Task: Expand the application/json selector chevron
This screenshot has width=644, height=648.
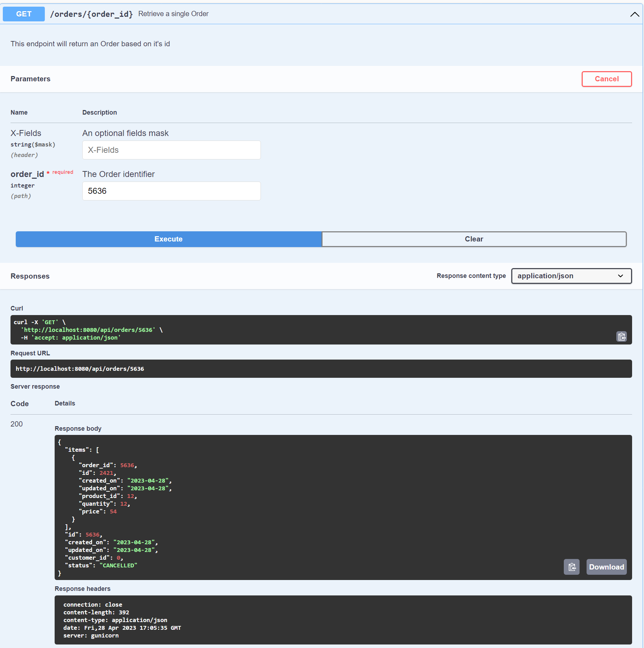Action: pos(621,276)
